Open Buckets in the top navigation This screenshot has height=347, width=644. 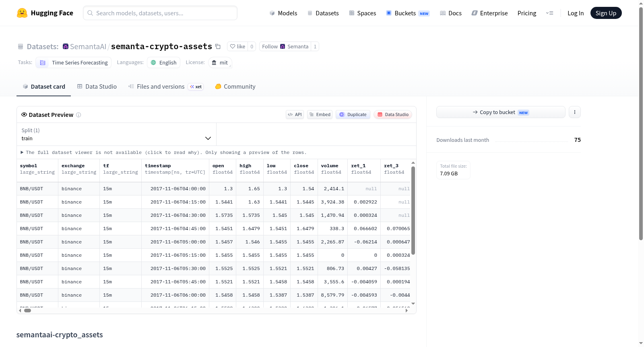coord(408,13)
